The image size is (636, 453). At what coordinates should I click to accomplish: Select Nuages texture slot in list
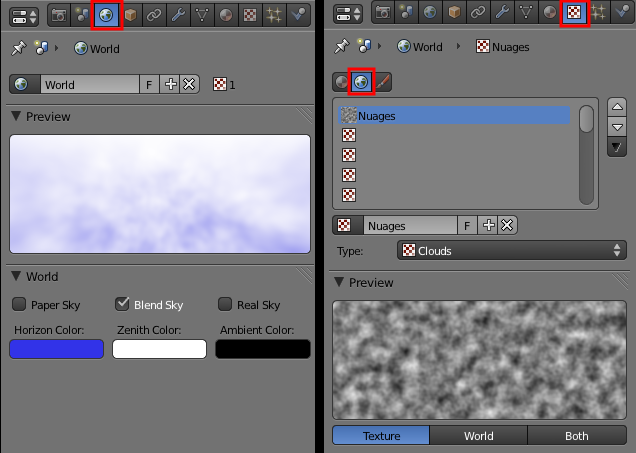click(x=454, y=116)
